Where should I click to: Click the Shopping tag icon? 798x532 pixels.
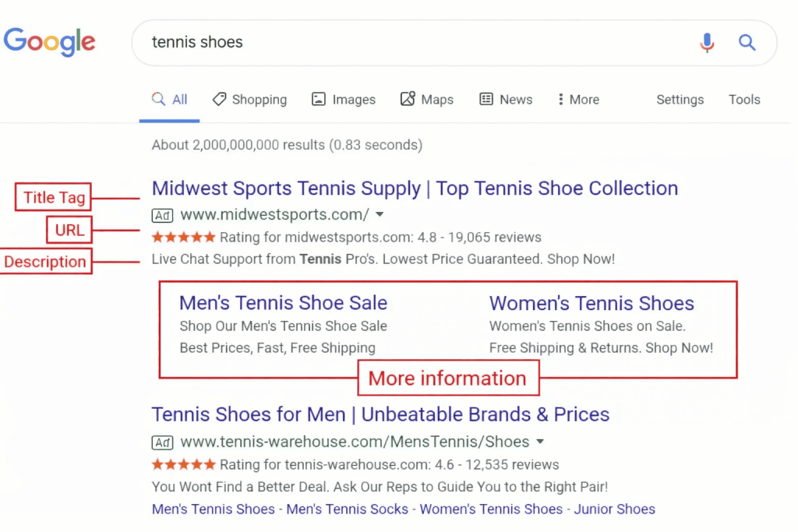(220, 99)
